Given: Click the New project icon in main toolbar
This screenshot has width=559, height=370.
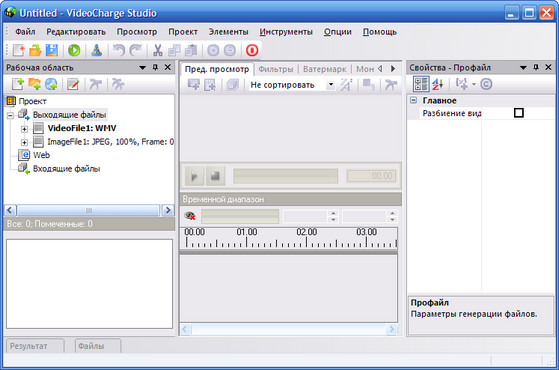Looking at the screenshot, I should (x=19, y=50).
